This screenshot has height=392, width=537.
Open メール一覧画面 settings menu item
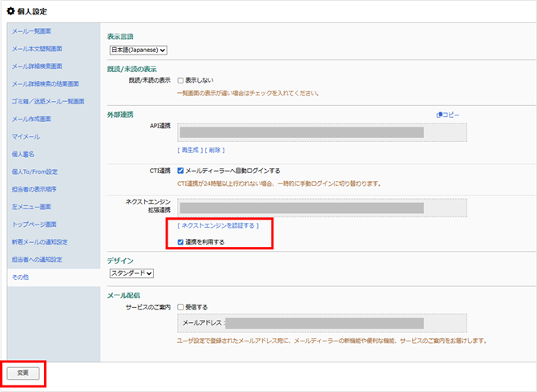tap(31, 31)
